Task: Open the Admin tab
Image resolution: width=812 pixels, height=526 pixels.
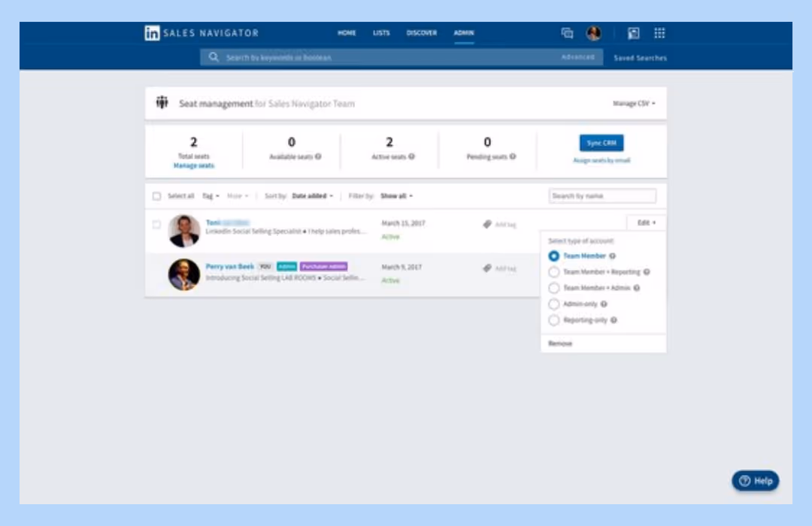Action: 464,32
